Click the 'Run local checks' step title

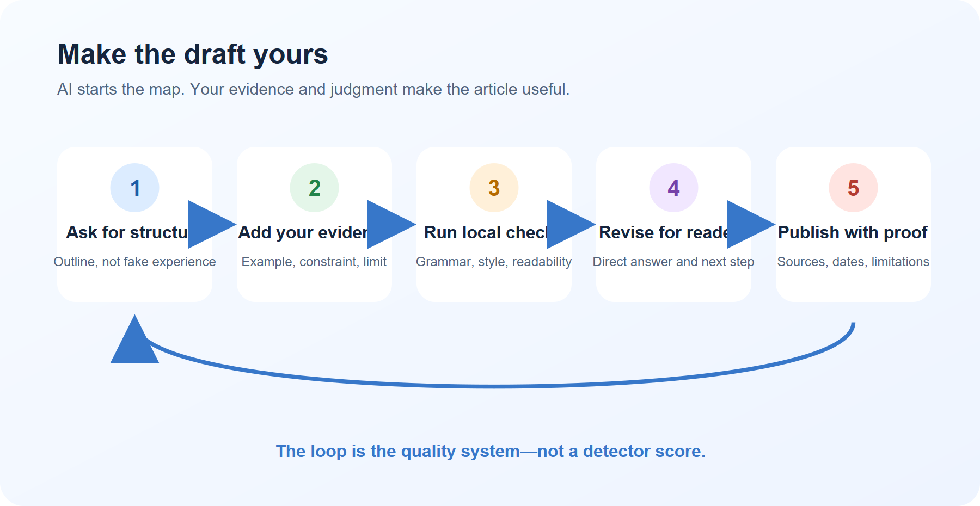click(x=486, y=232)
